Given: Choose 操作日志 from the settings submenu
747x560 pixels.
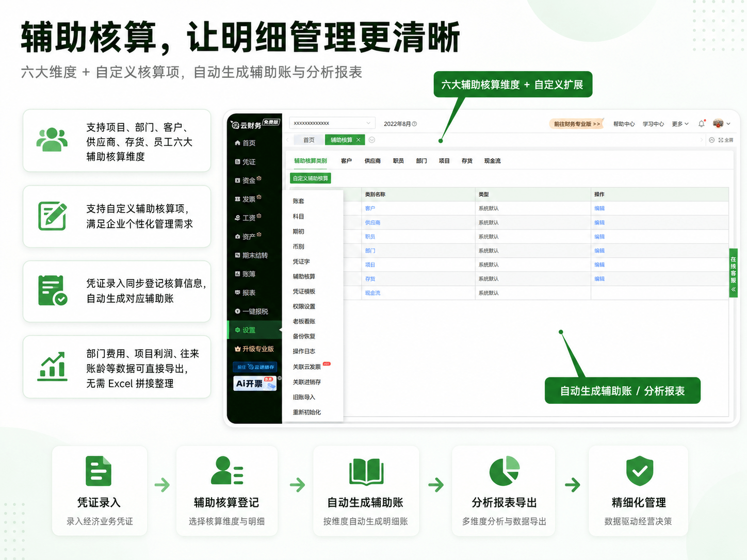Looking at the screenshot, I should tap(304, 351).
